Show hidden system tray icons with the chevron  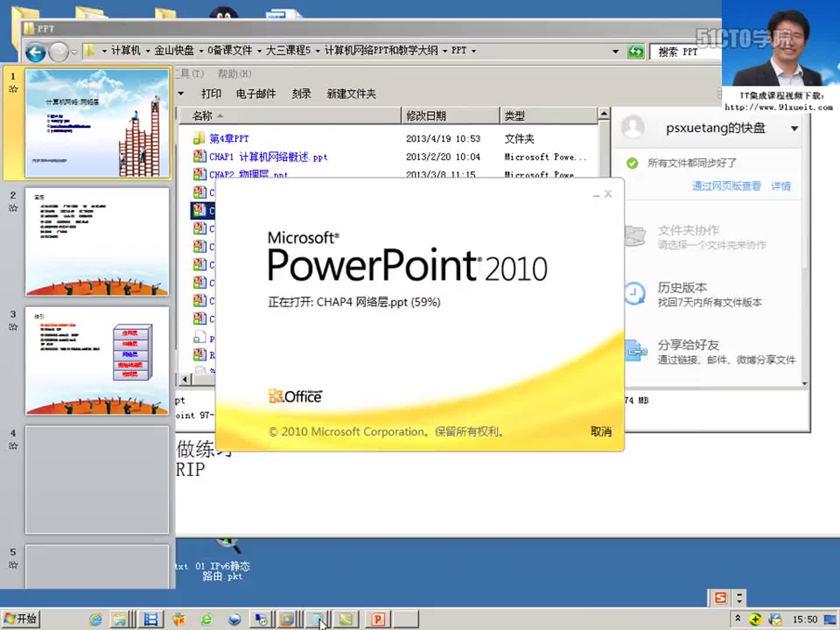pyautogui.click(x=738, y=619)
